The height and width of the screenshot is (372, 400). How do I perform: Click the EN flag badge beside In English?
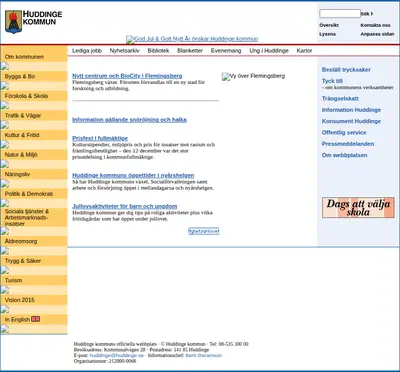pos(35,319)
